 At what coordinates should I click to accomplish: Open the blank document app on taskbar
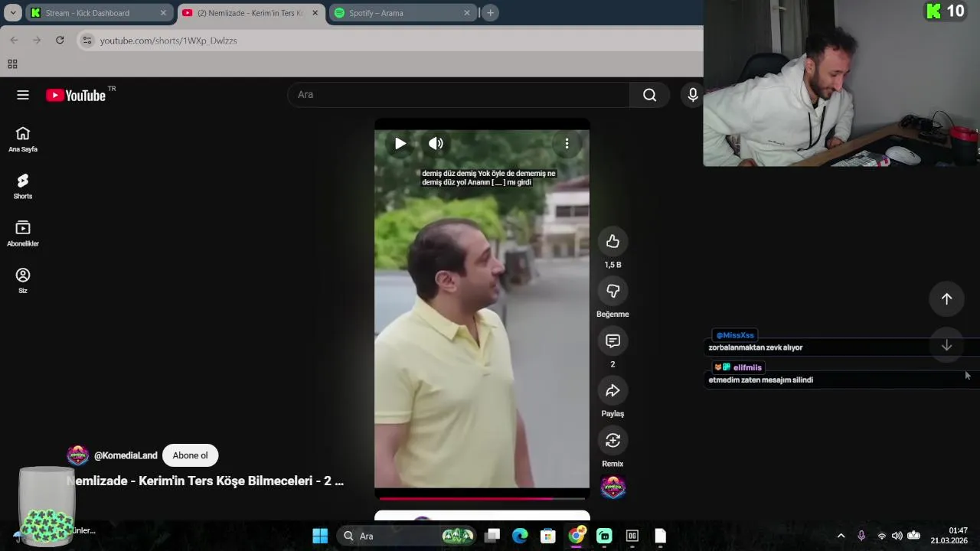660,536
